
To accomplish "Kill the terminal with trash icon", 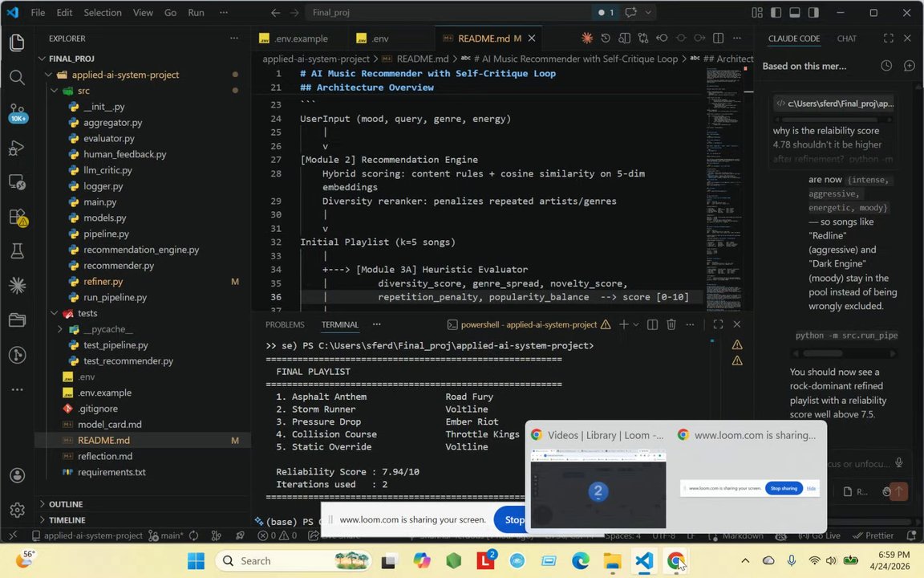I will tap(671, 324).
